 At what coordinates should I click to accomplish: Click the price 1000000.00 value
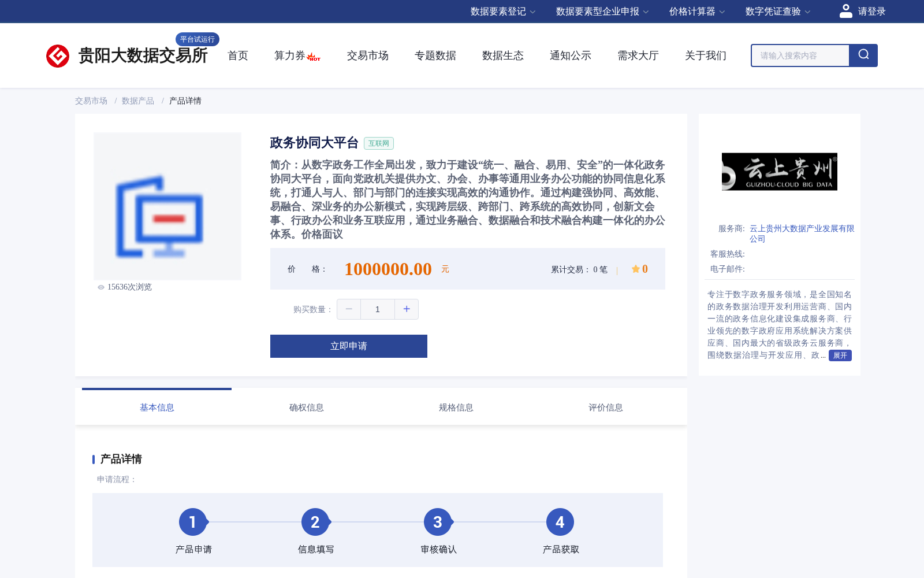388,269
